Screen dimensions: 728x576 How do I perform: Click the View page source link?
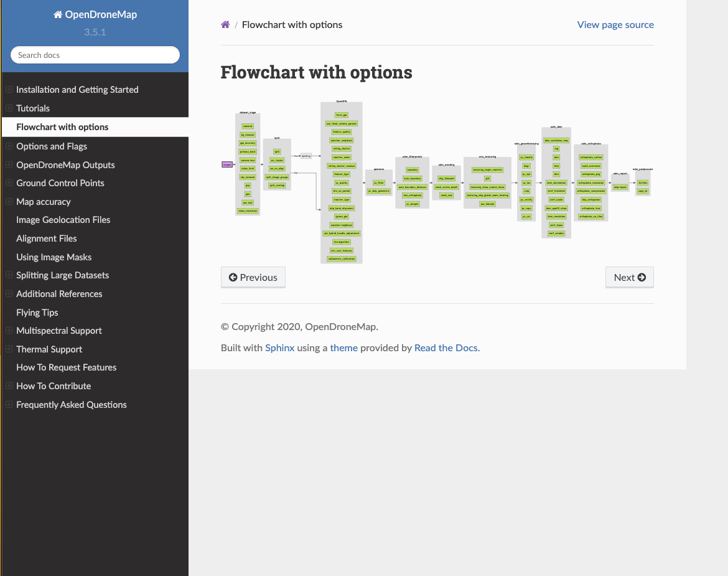pyautogui.click(x=615, y=25)
